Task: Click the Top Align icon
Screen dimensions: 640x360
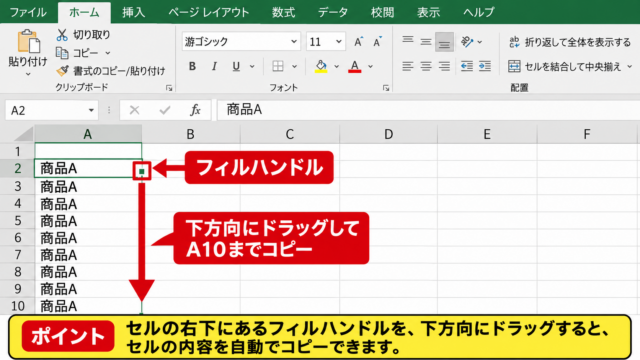Action: tap(407, 40)
